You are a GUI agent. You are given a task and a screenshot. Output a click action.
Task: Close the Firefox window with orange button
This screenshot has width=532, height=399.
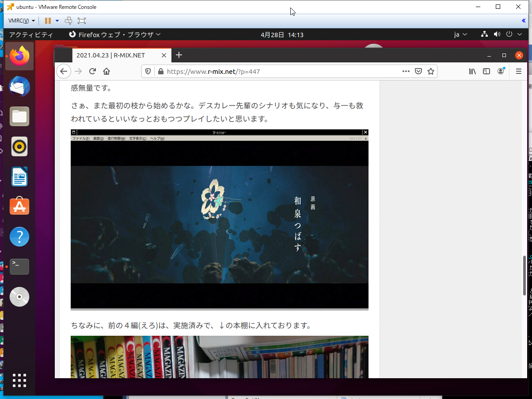pos(519,55)
